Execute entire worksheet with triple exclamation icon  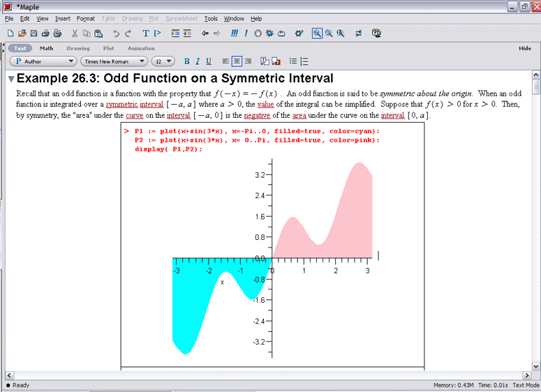pyautogui.click(x=235, y=33)
